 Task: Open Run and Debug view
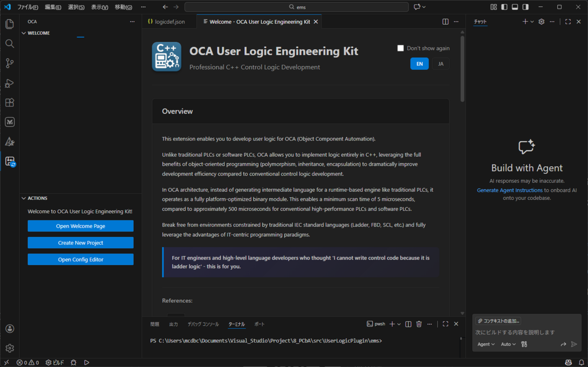(x=10, y=83)
